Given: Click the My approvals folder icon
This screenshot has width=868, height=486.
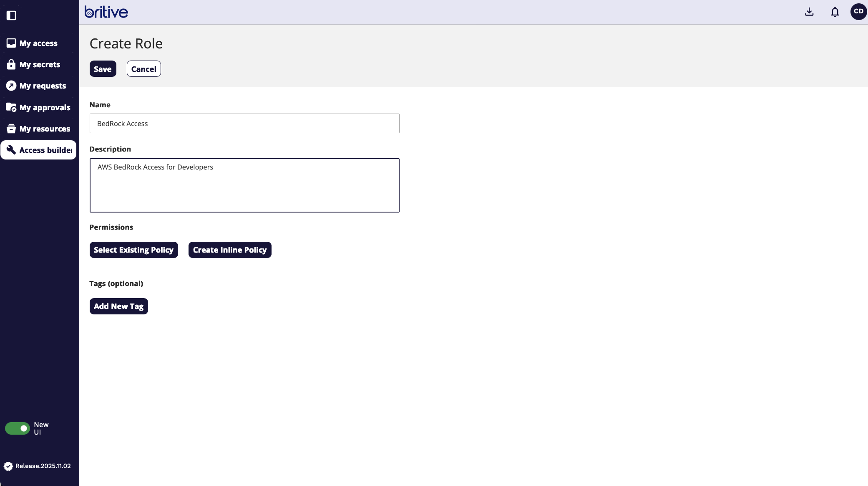Looking at the screenshot, I should 11,107.
